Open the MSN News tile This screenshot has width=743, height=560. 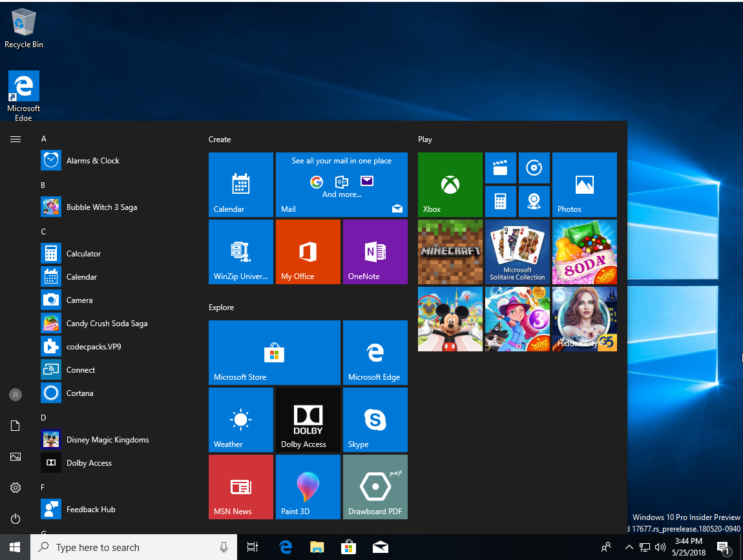pos(241,487)
